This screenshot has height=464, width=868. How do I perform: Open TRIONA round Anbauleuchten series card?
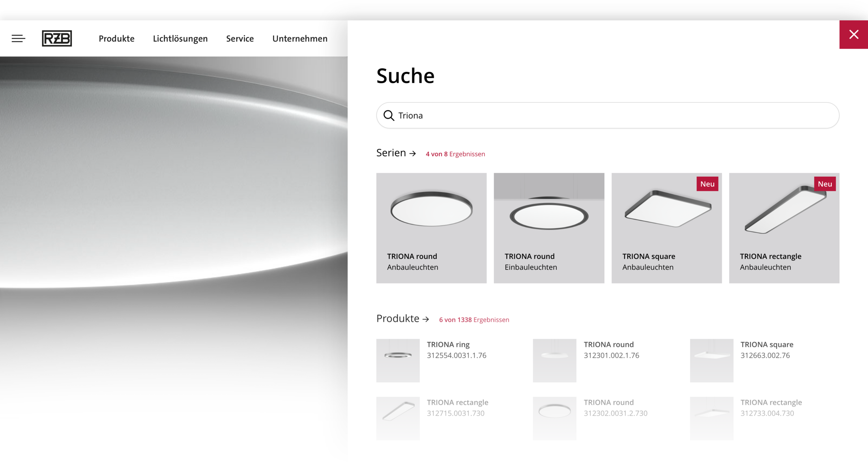[x=431, y=228]
